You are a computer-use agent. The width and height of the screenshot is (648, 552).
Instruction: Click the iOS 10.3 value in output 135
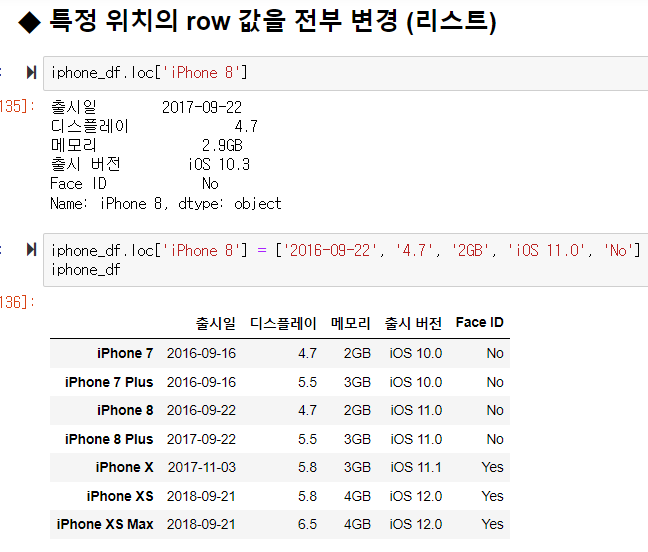[x=219, y=164]
